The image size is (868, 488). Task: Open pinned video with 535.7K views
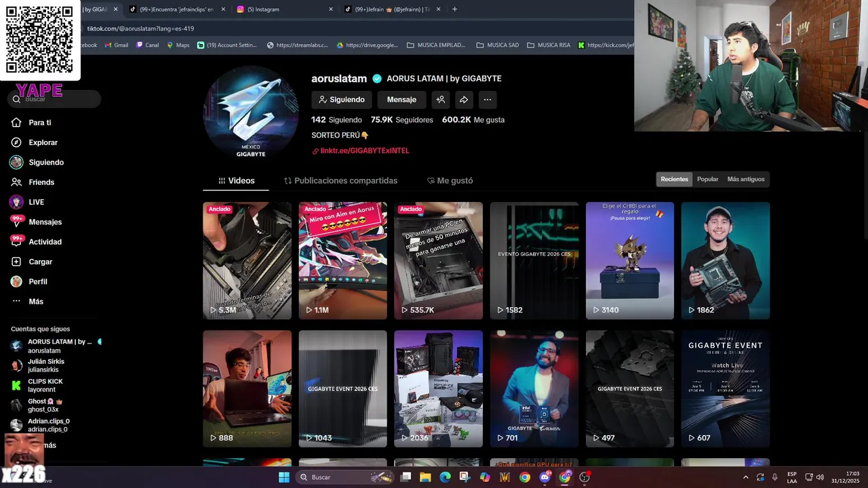438,261
